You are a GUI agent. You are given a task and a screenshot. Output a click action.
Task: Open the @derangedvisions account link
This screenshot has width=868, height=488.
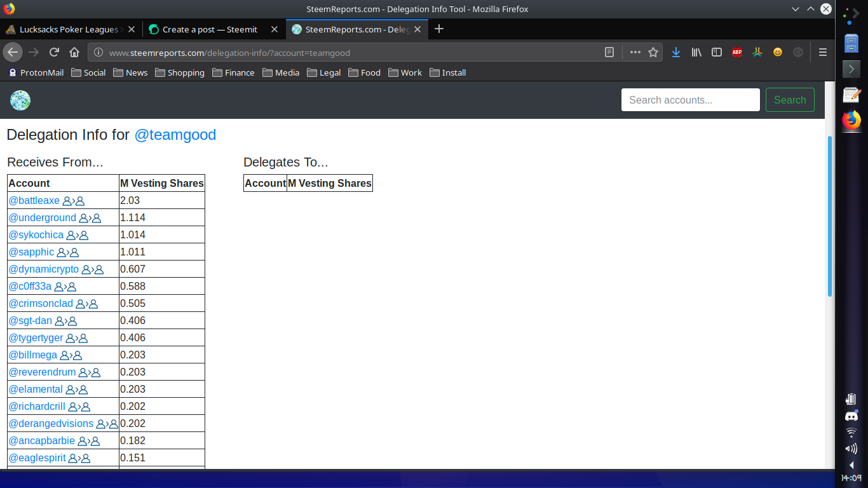pyautogui.click(x=51, y=424)
